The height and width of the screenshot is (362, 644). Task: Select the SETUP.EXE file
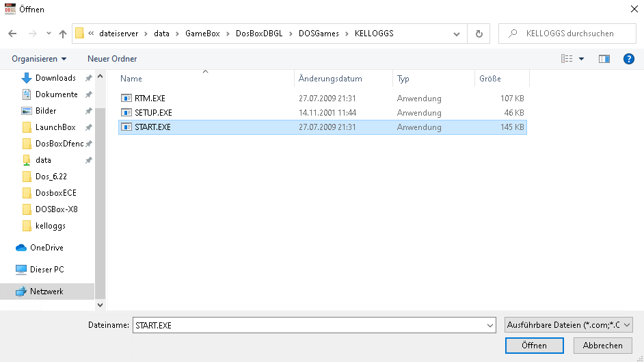pyautogui.click(x=323, y=113)
